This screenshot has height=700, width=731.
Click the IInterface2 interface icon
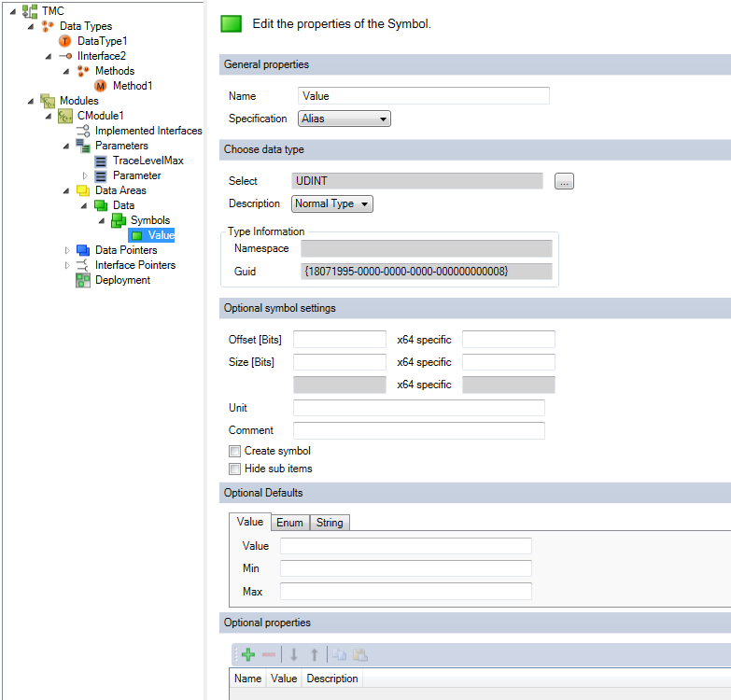click(x=65, y=56)
